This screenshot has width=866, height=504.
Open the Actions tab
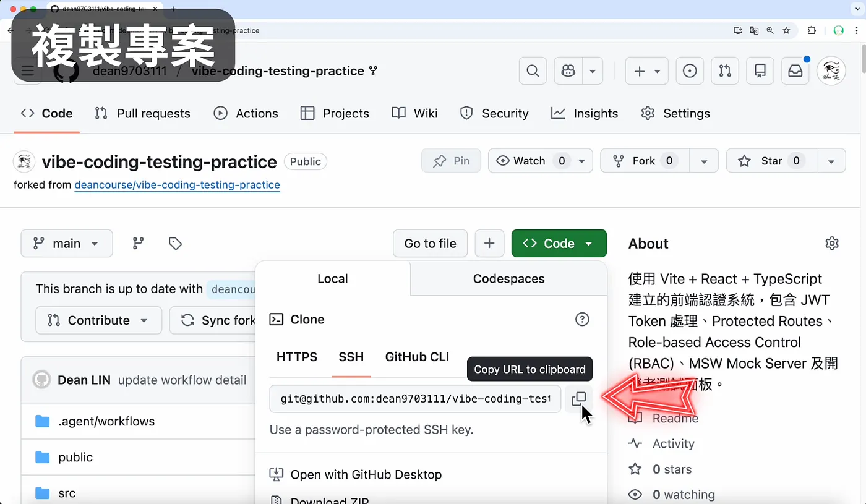[246, 113]
